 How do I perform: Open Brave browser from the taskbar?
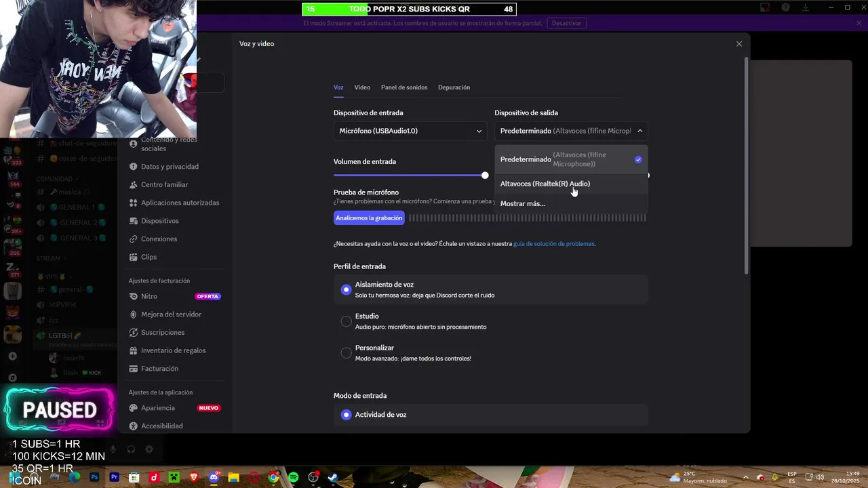click(194, 477)
